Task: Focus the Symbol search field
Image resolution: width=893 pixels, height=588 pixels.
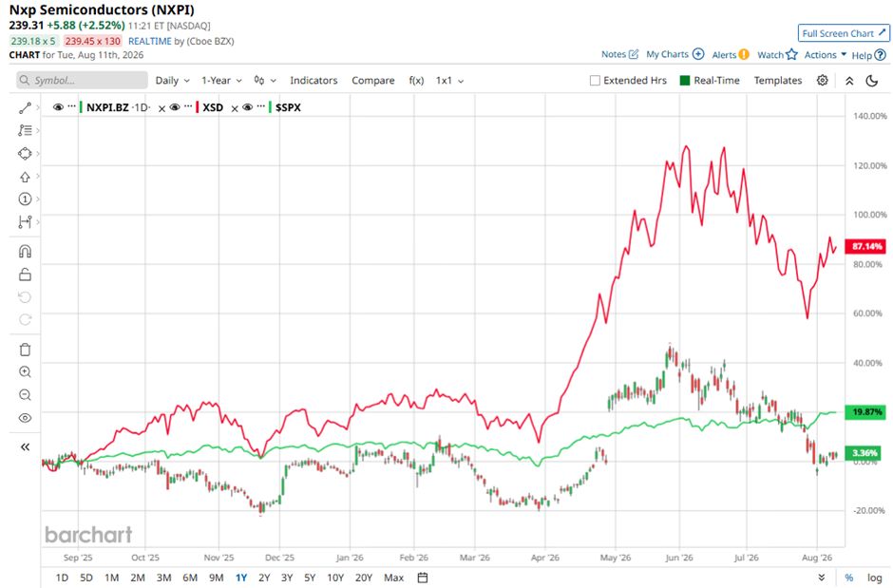Action: 82,80
